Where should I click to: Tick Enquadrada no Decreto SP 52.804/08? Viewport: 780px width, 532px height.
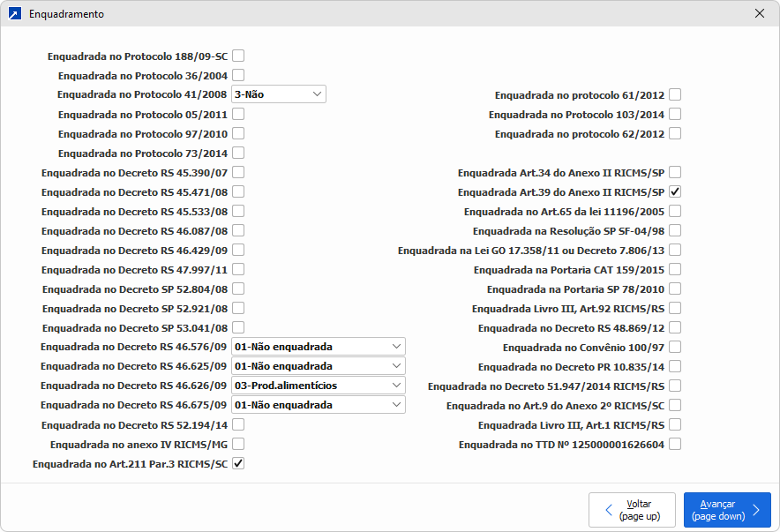(x=238, y=288)
